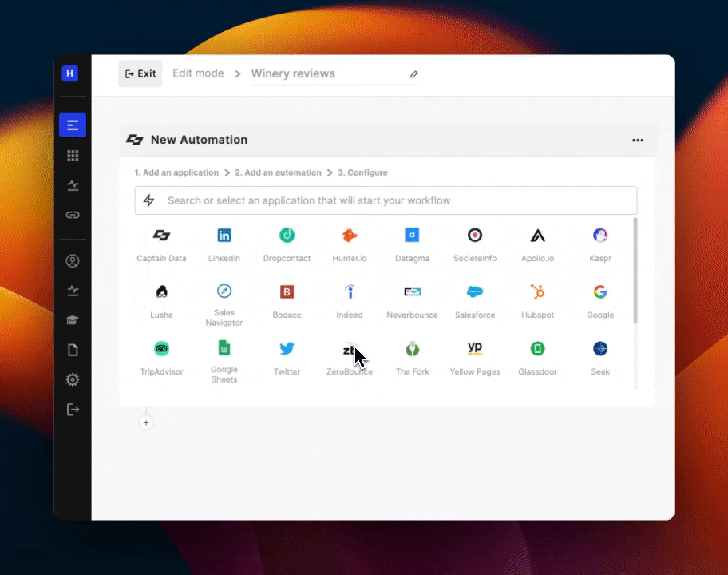The height and width of the screenshot is (575, 728).
Task: Pick the Bodacc application
Action: [287, 302]
